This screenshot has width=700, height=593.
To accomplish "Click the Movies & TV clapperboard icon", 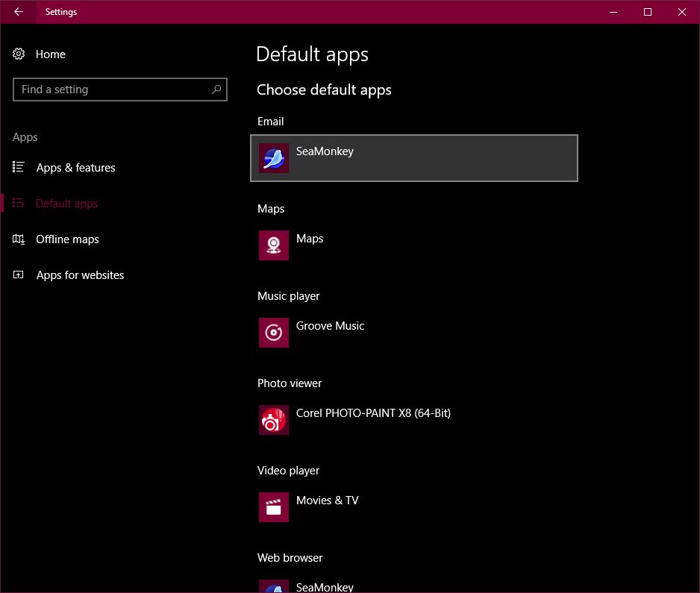I will (274, 507).
